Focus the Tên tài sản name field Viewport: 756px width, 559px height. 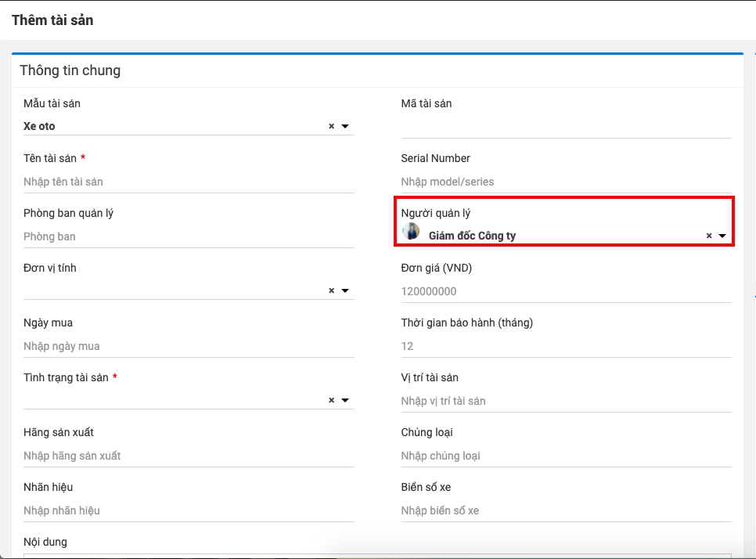tap(188, 182)
